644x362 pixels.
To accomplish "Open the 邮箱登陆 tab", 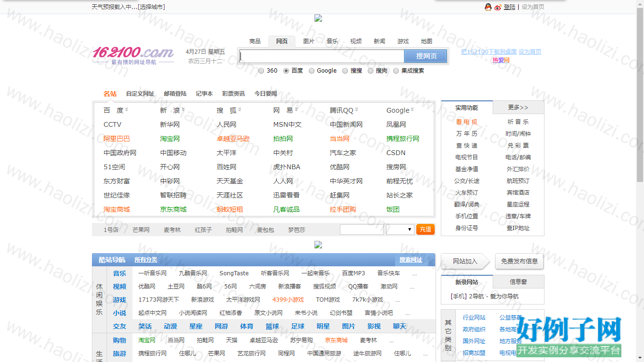I will point(175,94).
